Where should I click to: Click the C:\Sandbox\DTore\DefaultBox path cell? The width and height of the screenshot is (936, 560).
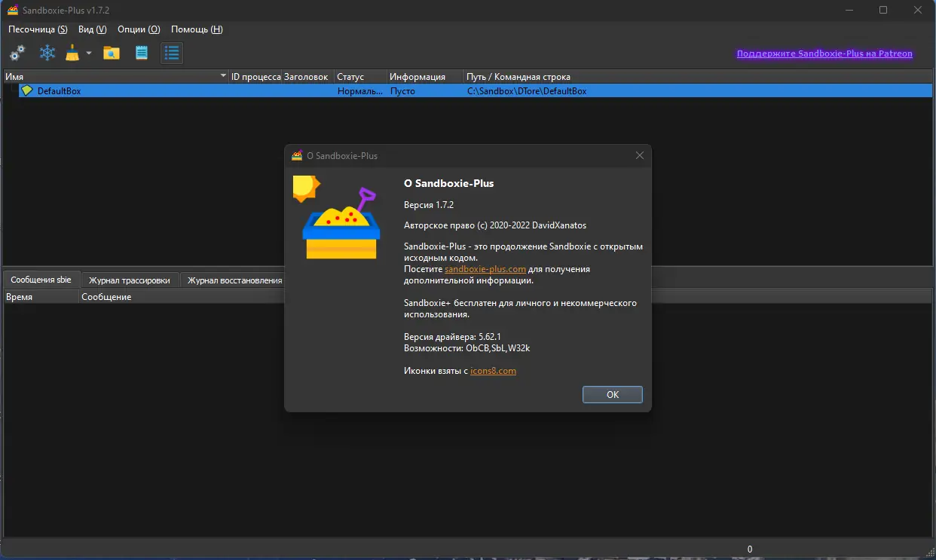[x=526, y=90]
